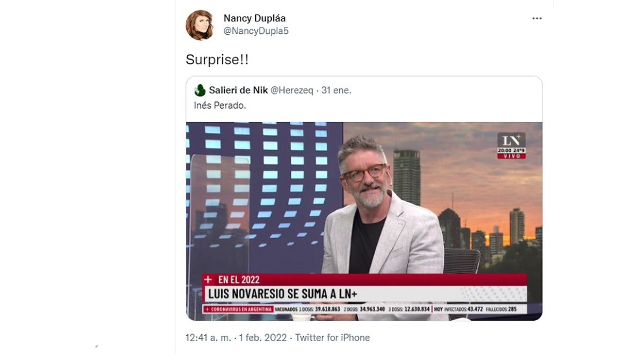The image size is (644, 362).
Task: Open the quoted tweet's 31 ene. date
Action: (336, 90)
